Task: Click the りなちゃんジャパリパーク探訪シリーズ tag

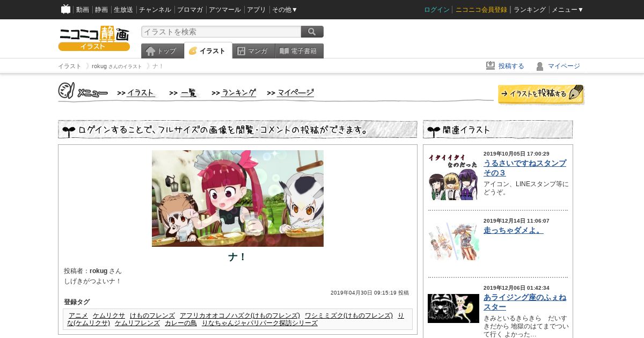Action: (x=260, y=323)
